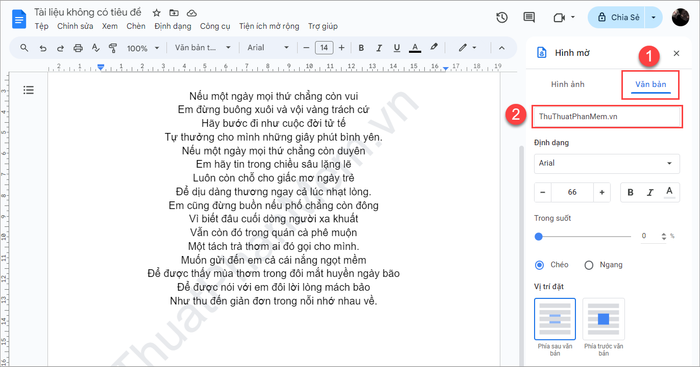Image resolution: width=700 pixels, height=367 pixels.
Task: Apply bold in main toolbar
Action: tap(361, 48)
